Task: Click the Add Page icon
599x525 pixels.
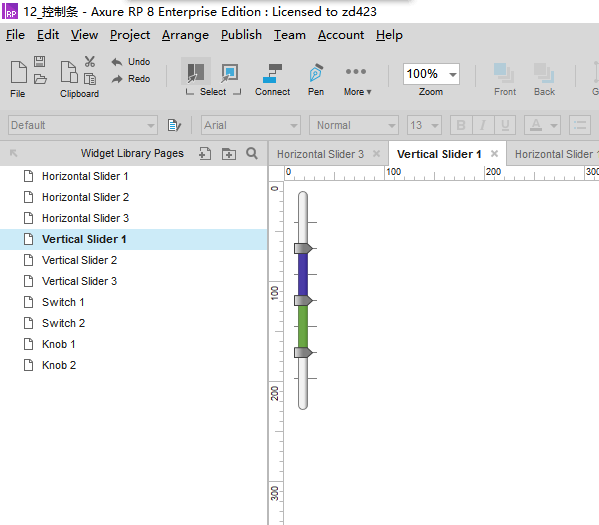Action: click(205, 154)
